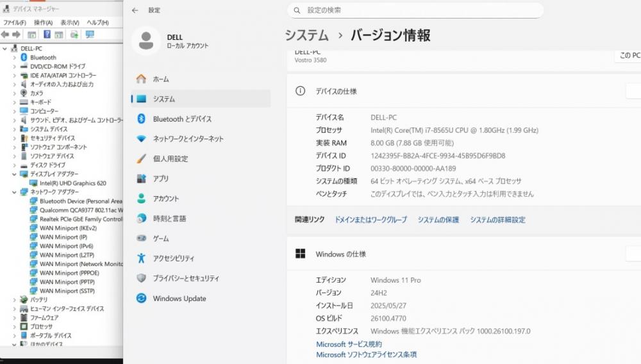Select the Qualcomm QCA9377 802.11ac adapter
Image resolution: width=641 pixels, height=364 pixels.
(81, 210)
